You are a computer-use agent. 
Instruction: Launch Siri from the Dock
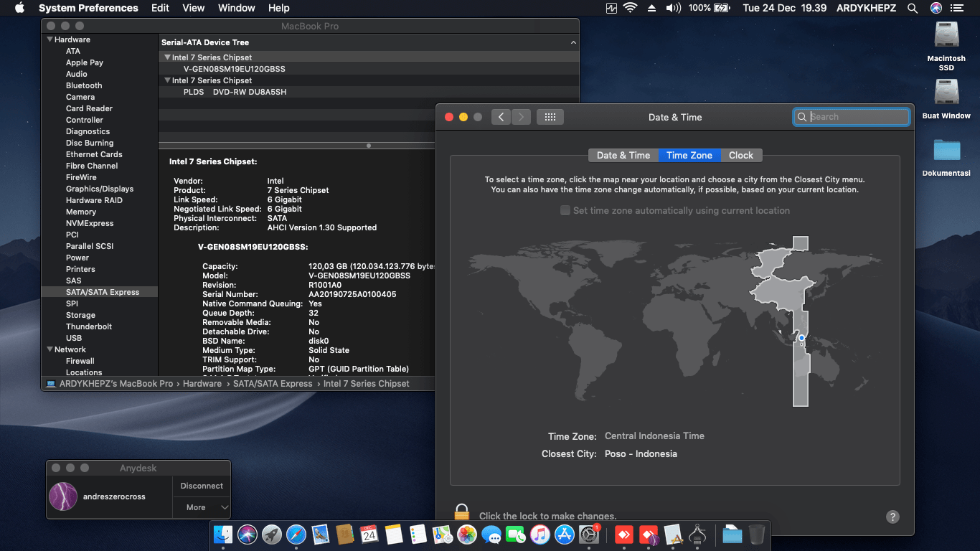tap(248, 534)
